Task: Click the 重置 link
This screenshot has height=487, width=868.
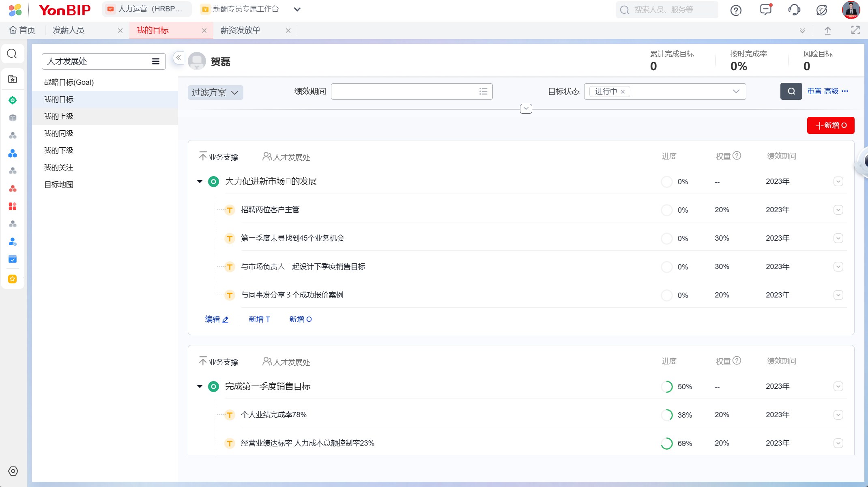Action: click(814, 91)
